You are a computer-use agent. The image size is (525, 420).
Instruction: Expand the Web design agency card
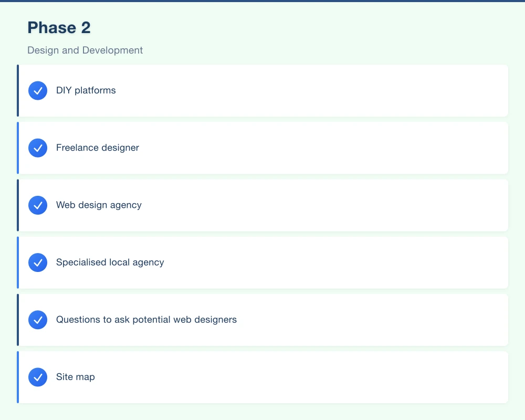click(262, 205)
